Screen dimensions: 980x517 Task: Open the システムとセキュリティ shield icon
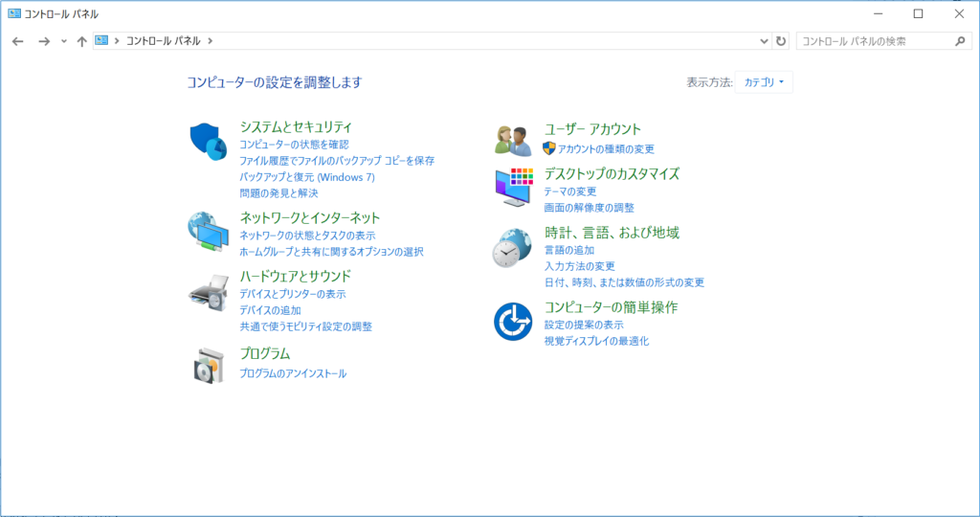tap(208, 142)
